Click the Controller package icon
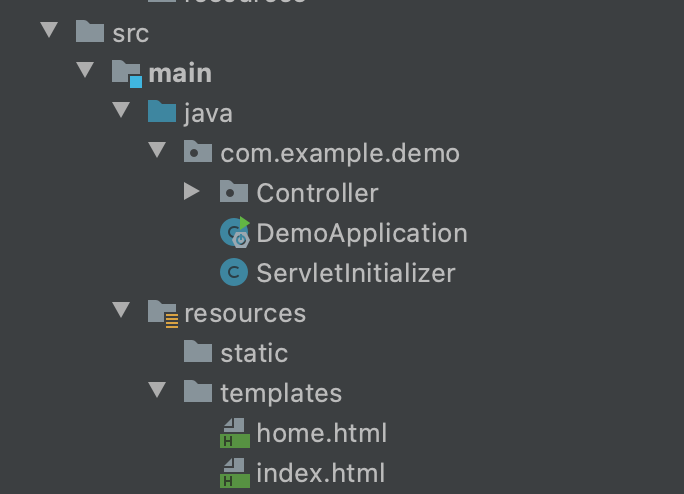684x494 pixels. coord(234,192)
